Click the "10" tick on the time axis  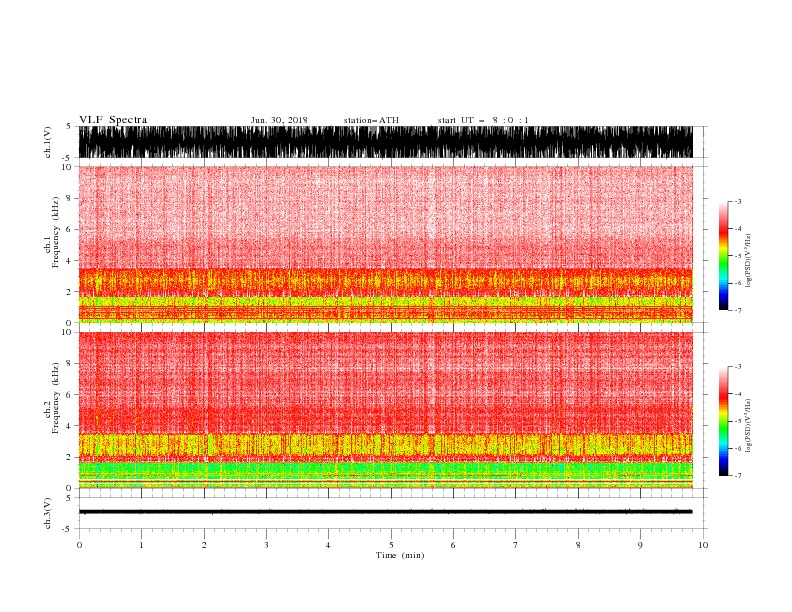pos(703,545)
